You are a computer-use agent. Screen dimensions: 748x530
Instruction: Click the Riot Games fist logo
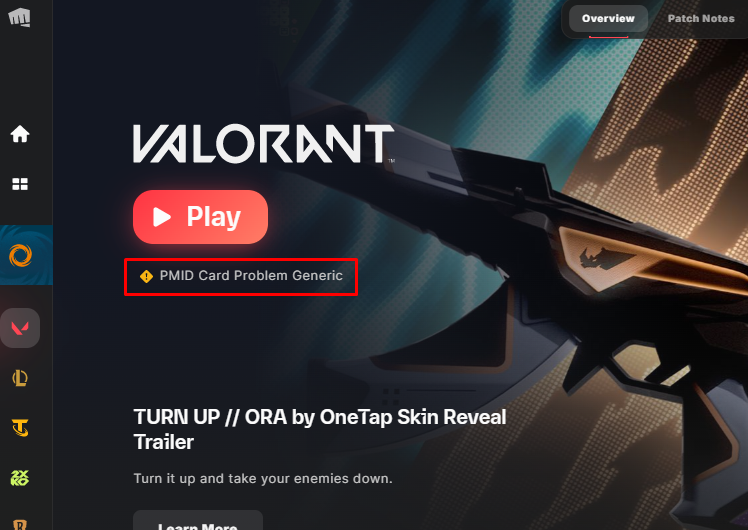20,17
